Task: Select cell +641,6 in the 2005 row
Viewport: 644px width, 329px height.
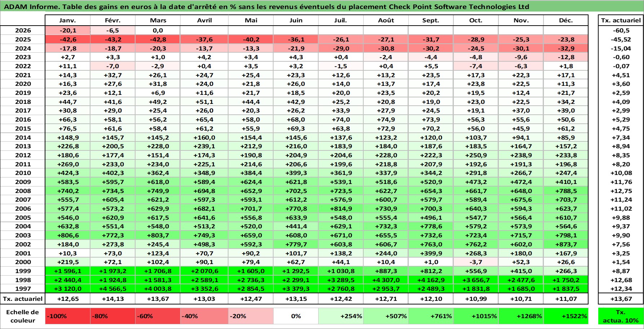Action: tap(204, 218)
